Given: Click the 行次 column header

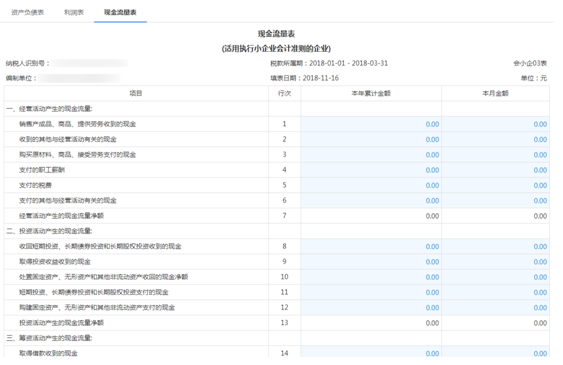Looking at the screenshot, I should click(x=284, y=93).
